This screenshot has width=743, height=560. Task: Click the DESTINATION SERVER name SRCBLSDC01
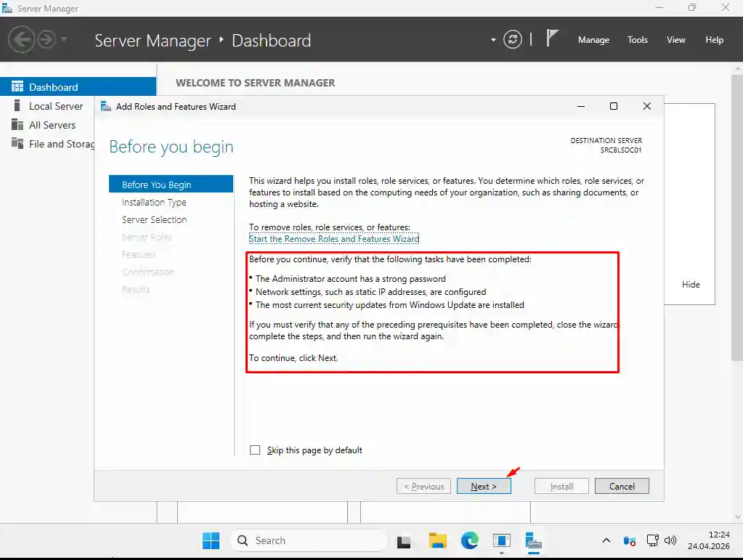(x=621, y=150)
